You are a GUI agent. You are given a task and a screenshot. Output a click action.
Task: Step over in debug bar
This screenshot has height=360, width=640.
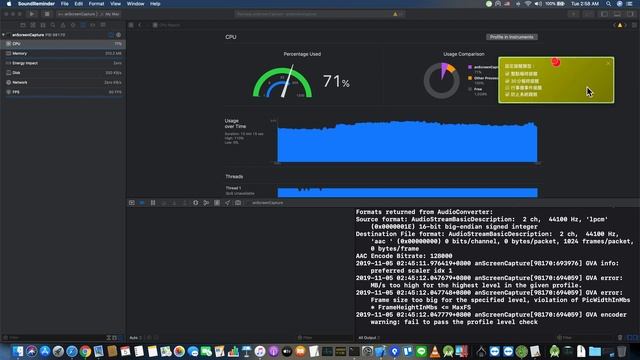(164, 203)
